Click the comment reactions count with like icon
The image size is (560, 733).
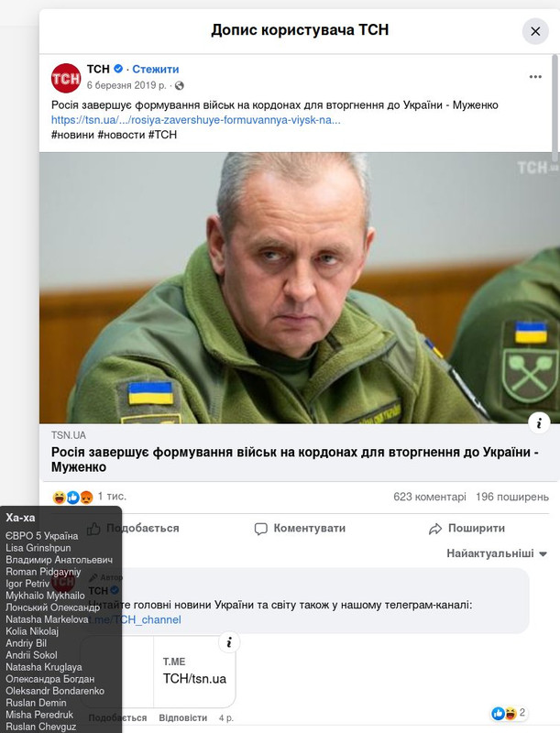[x=509, y=713]
